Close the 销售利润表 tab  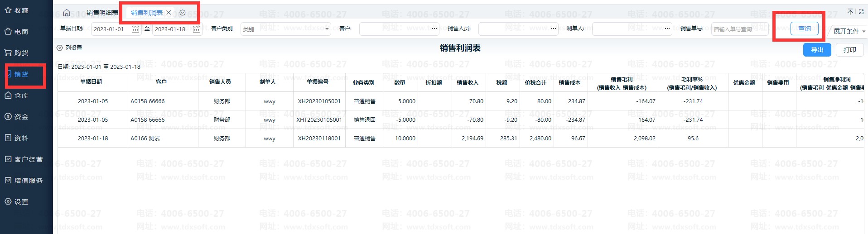click(x=169, y=13)
